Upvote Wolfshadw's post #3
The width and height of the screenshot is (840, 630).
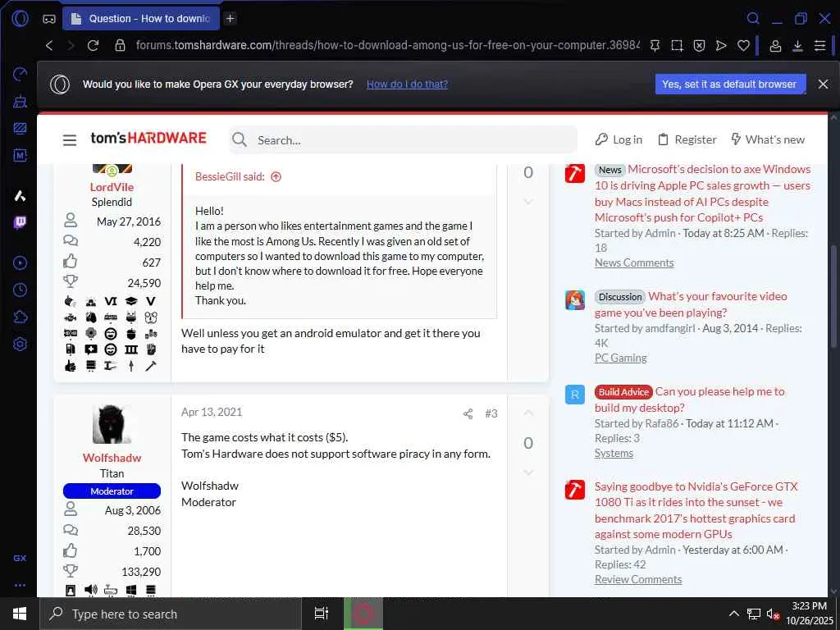point(527,413)
